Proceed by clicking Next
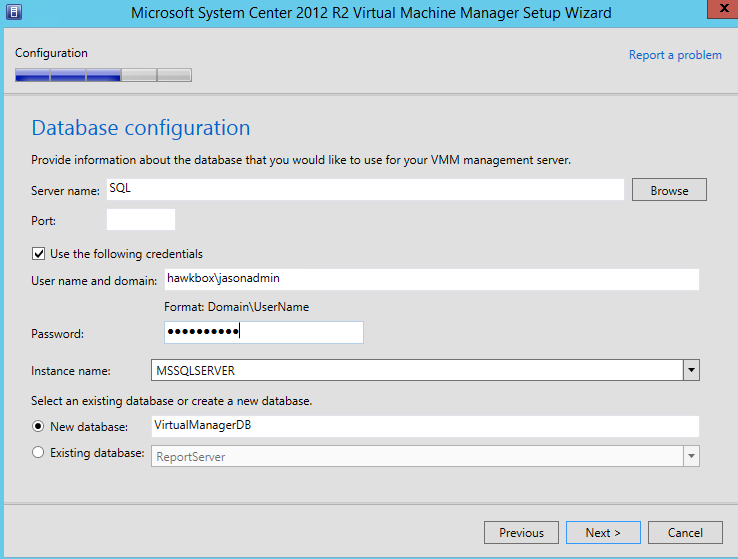Screen dimensions: 738x559 click(x=603, y=533)
